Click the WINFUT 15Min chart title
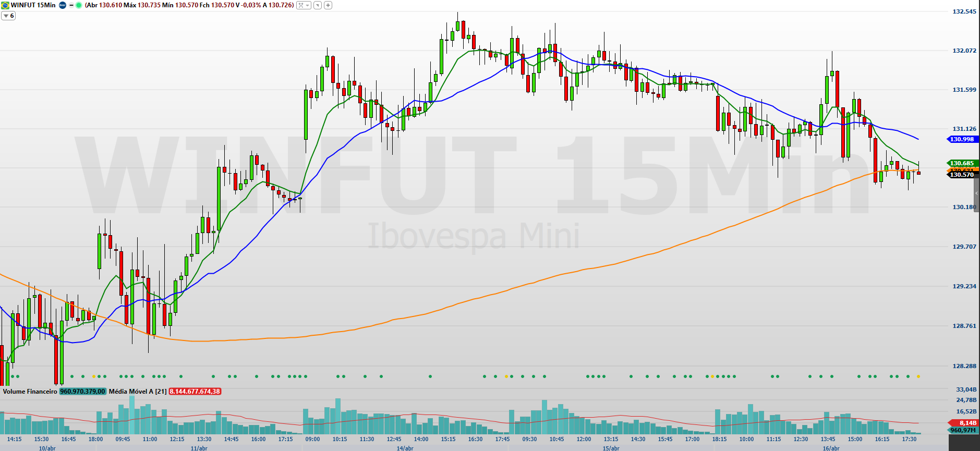Screen dimensions: 980x451 (x=33, y=5)
